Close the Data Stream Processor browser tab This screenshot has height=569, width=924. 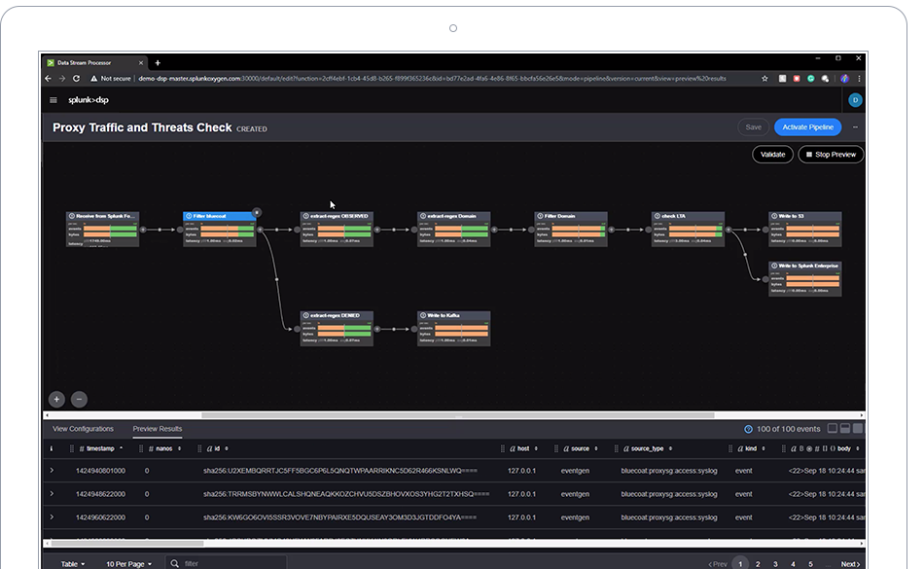141,62
